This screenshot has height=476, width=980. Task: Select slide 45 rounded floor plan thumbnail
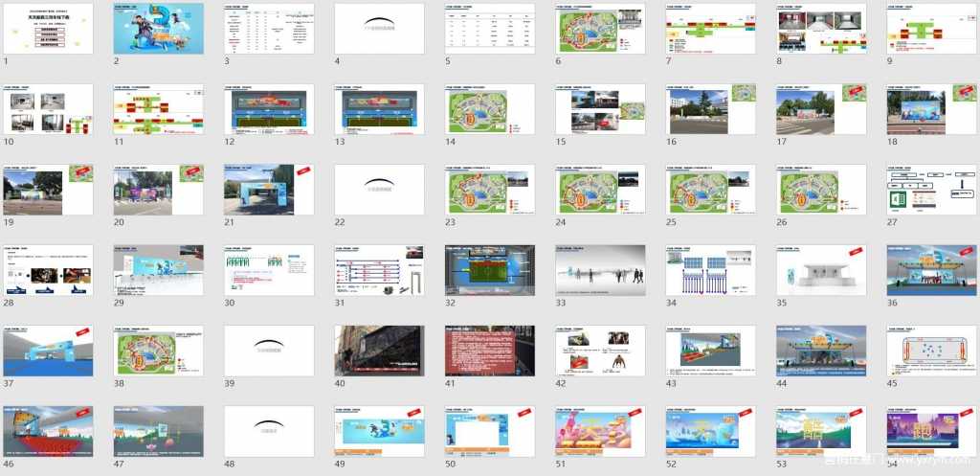pos(931,350)
